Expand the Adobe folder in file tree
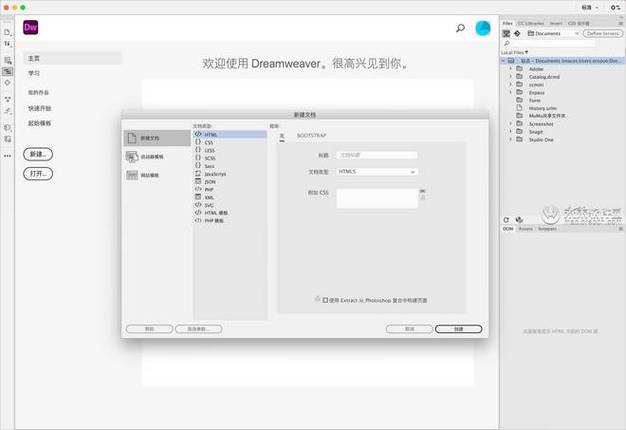This screenshot has width=626, height=430. (x=510, y=69)
